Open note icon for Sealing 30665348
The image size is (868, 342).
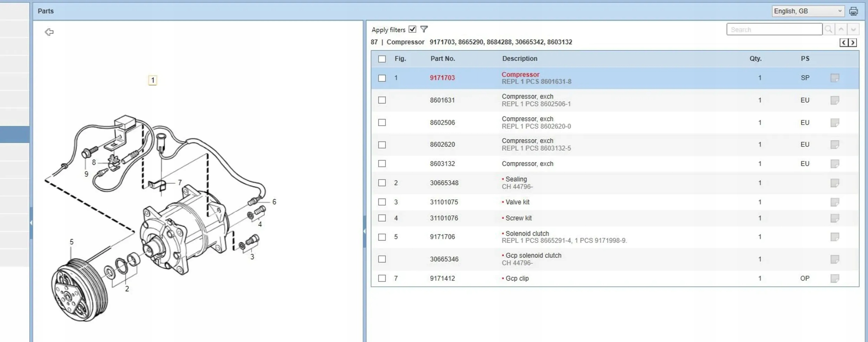click(835, 183)
